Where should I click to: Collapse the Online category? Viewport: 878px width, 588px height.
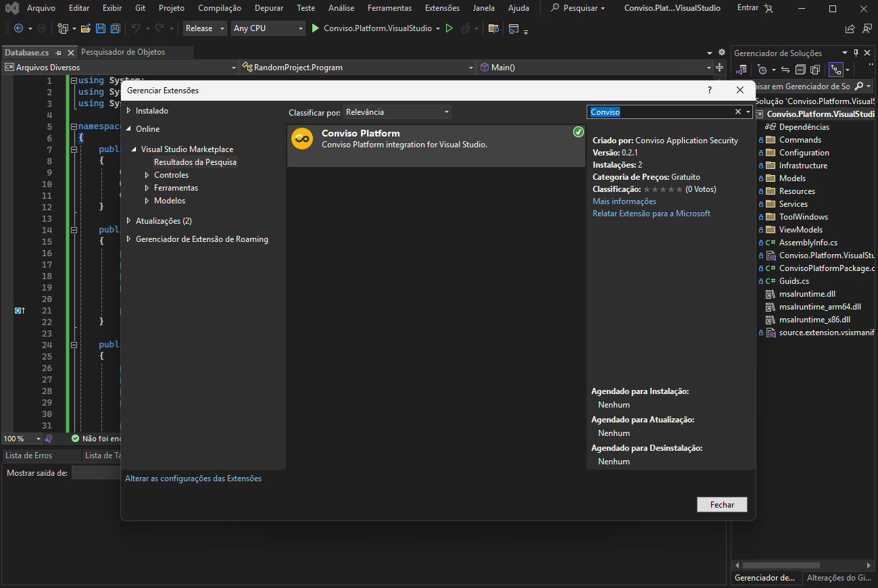click(128, 129)
